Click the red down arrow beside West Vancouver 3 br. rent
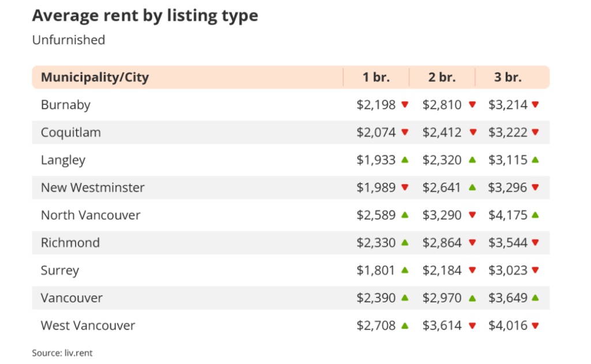The height and width of the screenshot is (364, 591). click(x=535, y=326)
